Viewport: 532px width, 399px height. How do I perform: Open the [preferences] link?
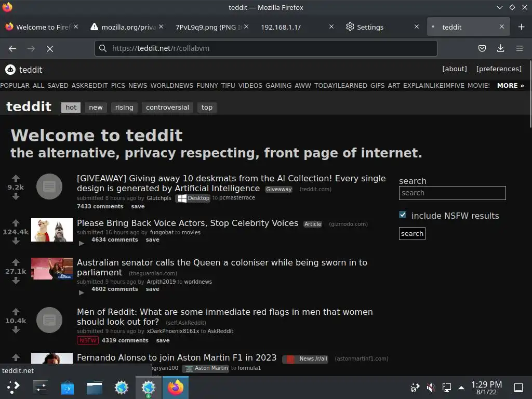coord(499,69)
